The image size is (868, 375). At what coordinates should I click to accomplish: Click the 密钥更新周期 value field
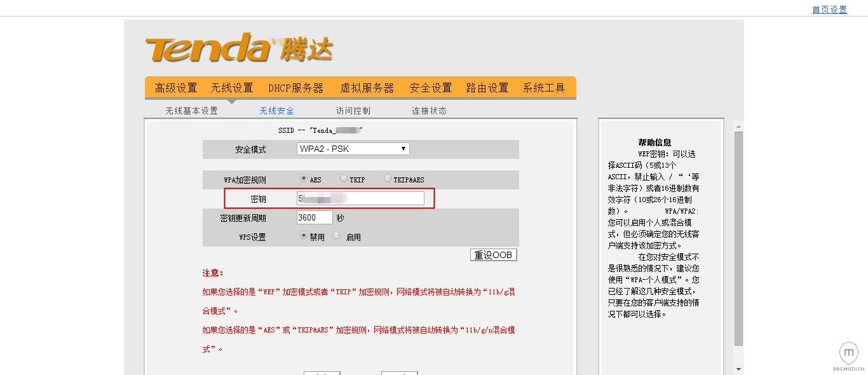tap(313, 217)
